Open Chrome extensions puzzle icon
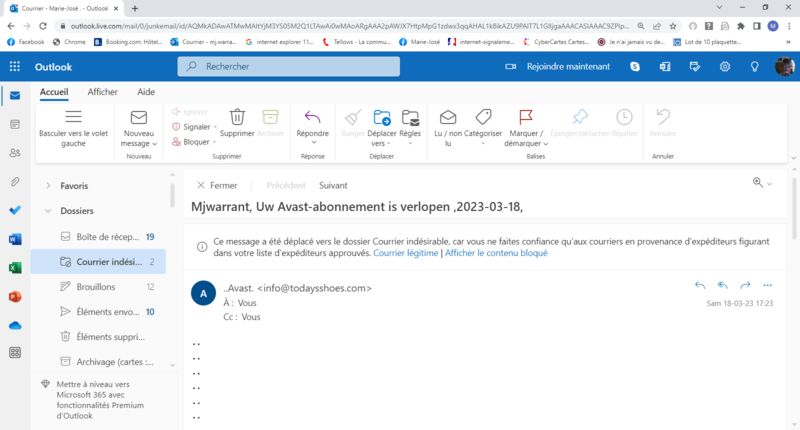Viewport: 800px width, 430px height. 740,26
